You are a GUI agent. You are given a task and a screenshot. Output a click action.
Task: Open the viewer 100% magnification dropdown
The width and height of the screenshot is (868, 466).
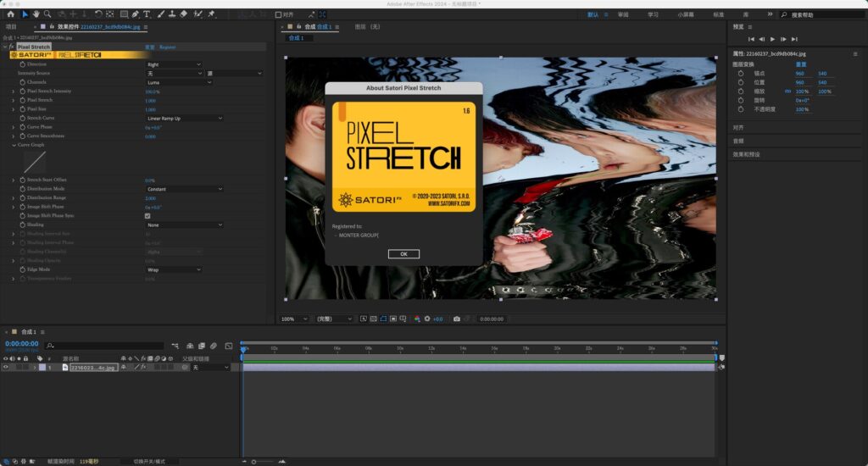294,319
